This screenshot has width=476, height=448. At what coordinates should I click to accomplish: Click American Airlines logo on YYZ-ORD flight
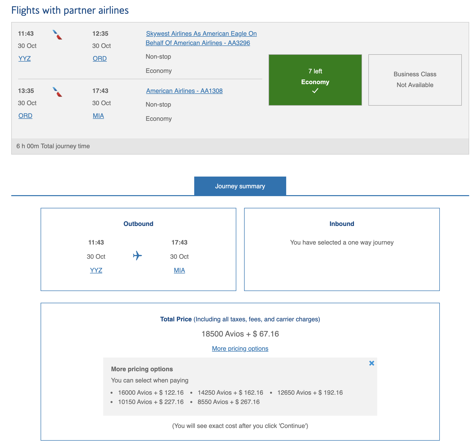(57, 35)
